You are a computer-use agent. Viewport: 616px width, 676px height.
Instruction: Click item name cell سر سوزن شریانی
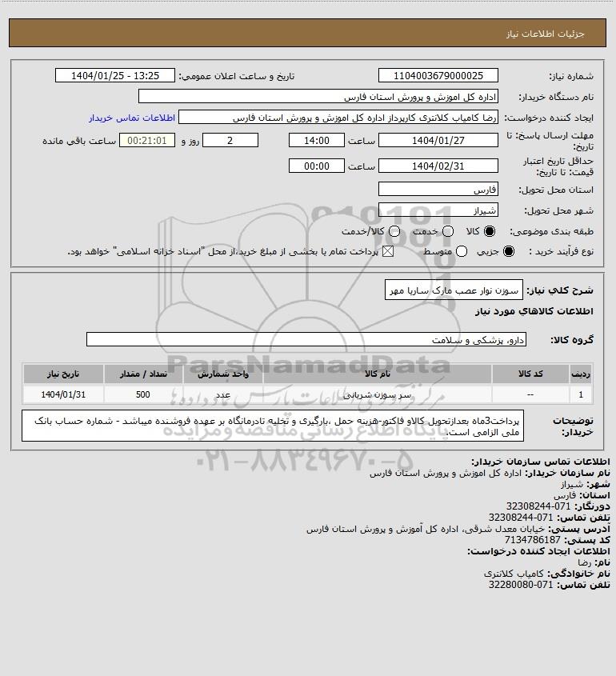point(377,394)
